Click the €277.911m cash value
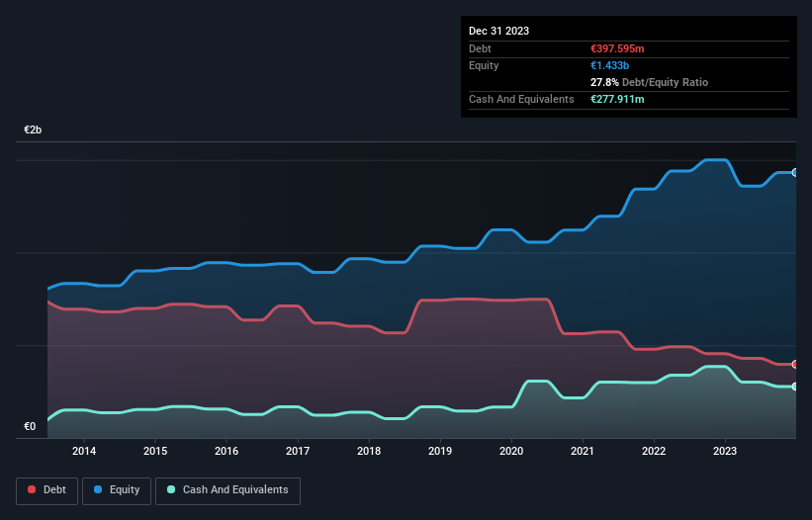The image size is (812, 520). coord(617,99)
